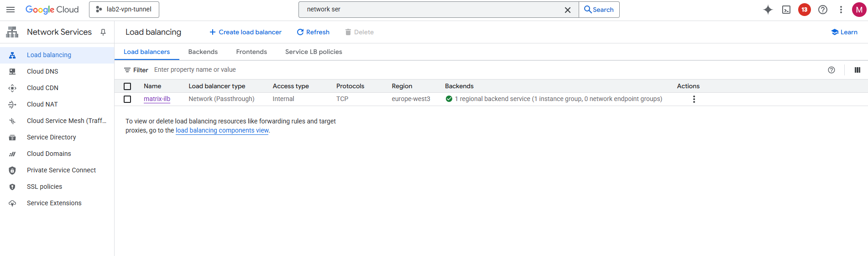Open notifications badge showing 13
Viewport: 868px width, 256px height.
coord(805,10)
